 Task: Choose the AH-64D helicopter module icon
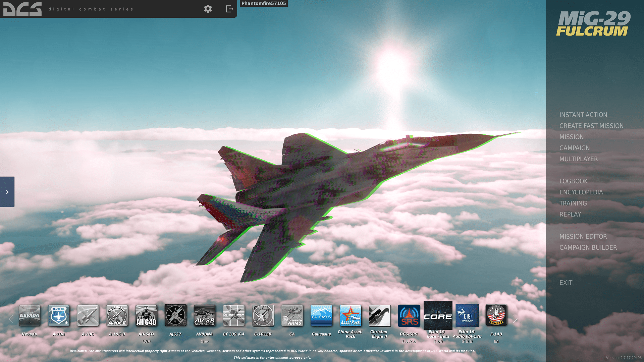coord(146,315)
